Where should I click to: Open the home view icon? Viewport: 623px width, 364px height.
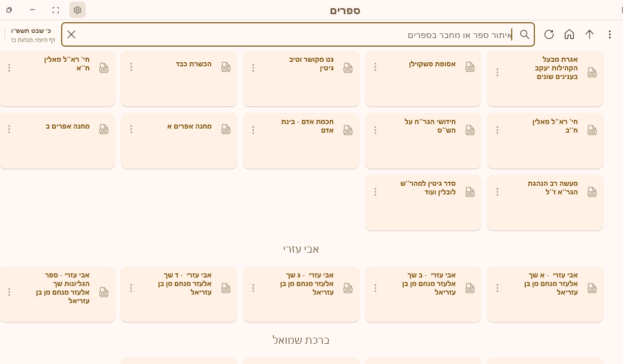coord(569,34)
